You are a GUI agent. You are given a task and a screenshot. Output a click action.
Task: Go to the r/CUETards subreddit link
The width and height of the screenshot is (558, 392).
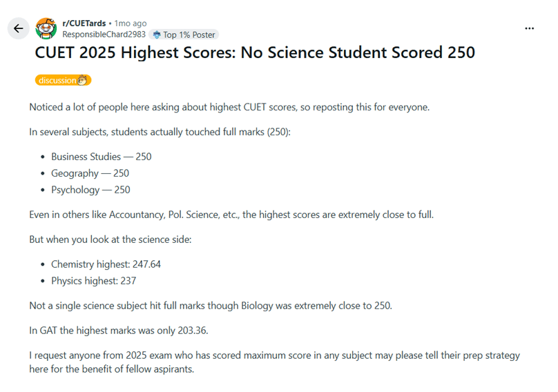84,23
